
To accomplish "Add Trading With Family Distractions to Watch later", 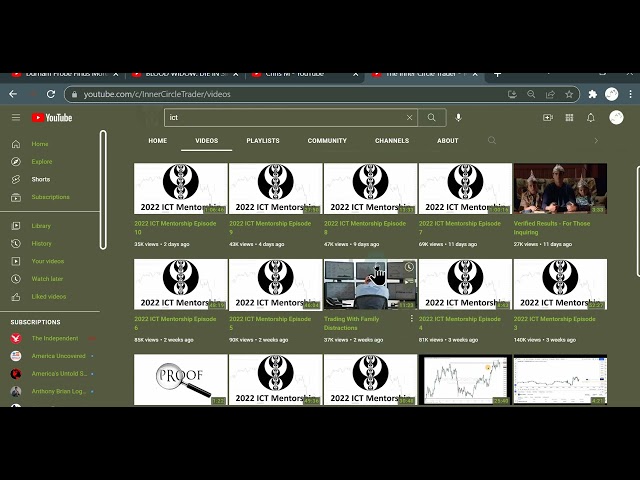I will pyautogui.click(x=409, y=269).
